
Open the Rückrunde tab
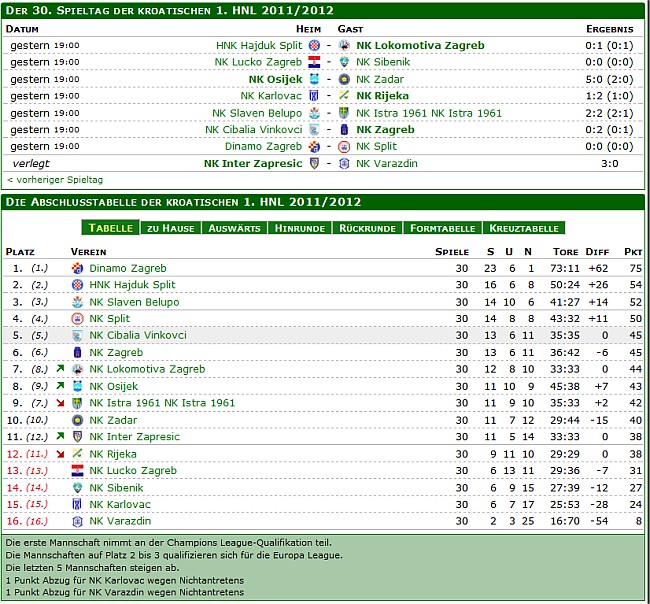[367, 228]
